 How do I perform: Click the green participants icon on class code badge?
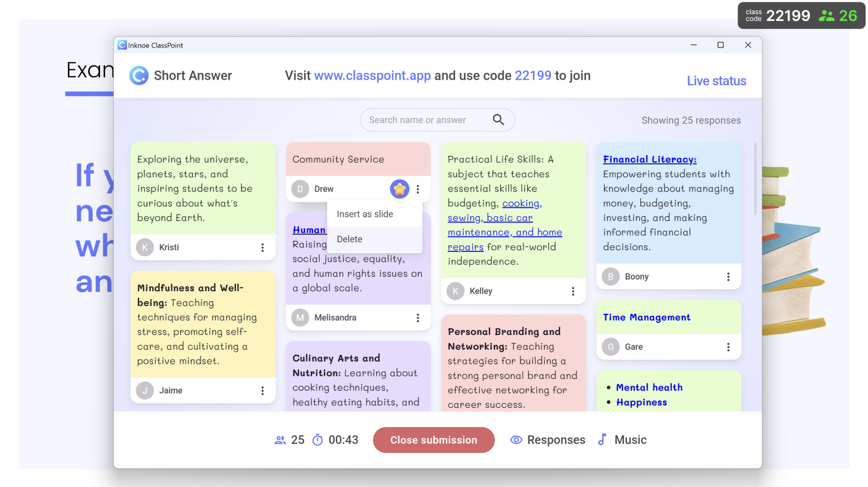(x=827, y=15)
